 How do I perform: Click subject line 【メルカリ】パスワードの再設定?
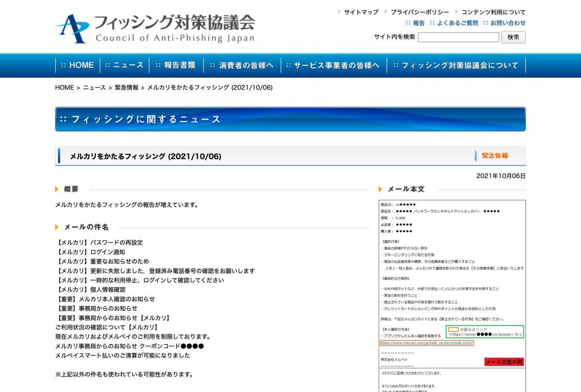pyautogui.click(x=99, y=242)
